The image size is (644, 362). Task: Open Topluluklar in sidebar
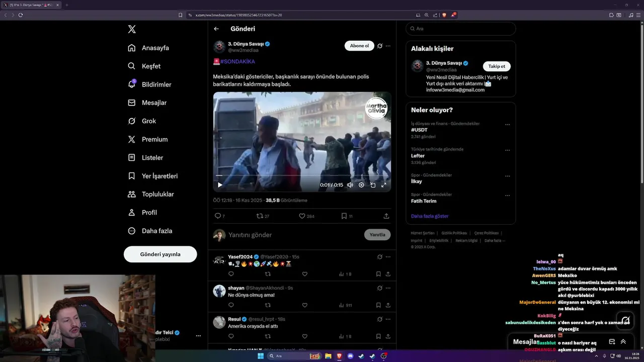151,194
